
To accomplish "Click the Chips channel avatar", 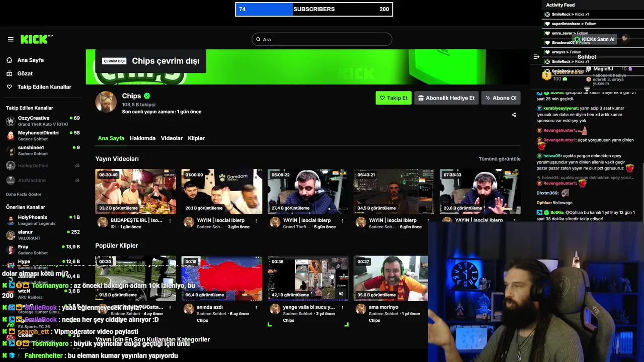I will coord(106,102).
